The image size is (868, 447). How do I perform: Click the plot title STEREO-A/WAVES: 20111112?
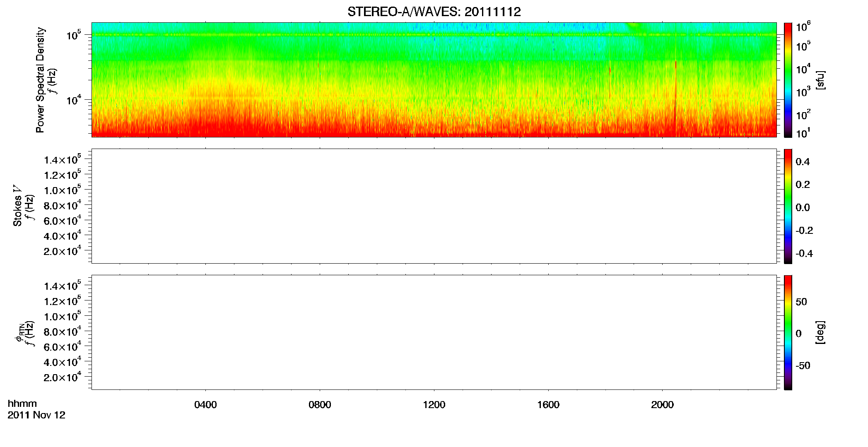434,12
